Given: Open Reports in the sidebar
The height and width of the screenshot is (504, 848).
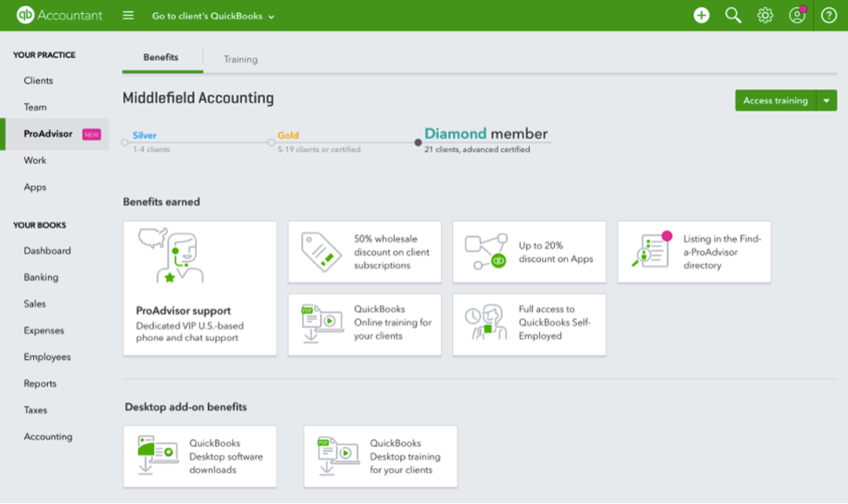Looking at the screenshot, I should click(40, 383).
